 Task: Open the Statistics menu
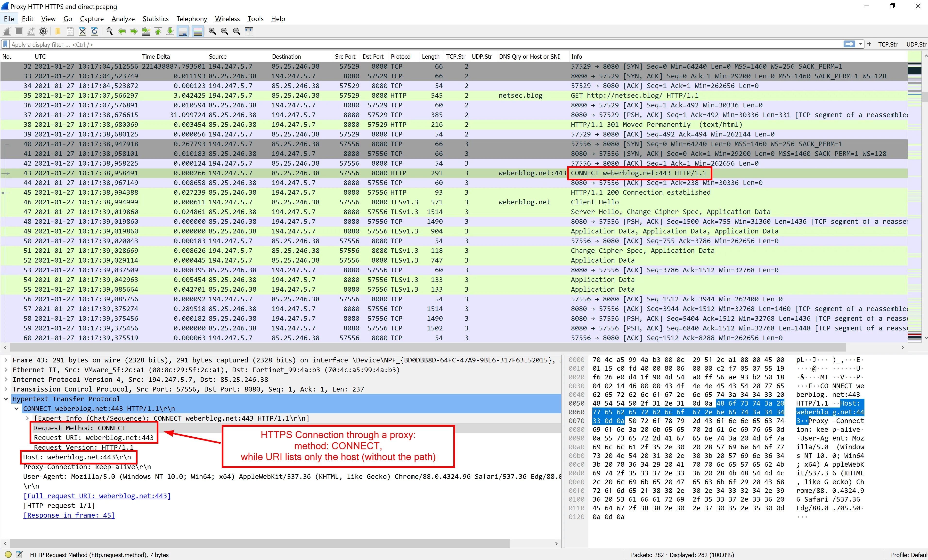155,19
